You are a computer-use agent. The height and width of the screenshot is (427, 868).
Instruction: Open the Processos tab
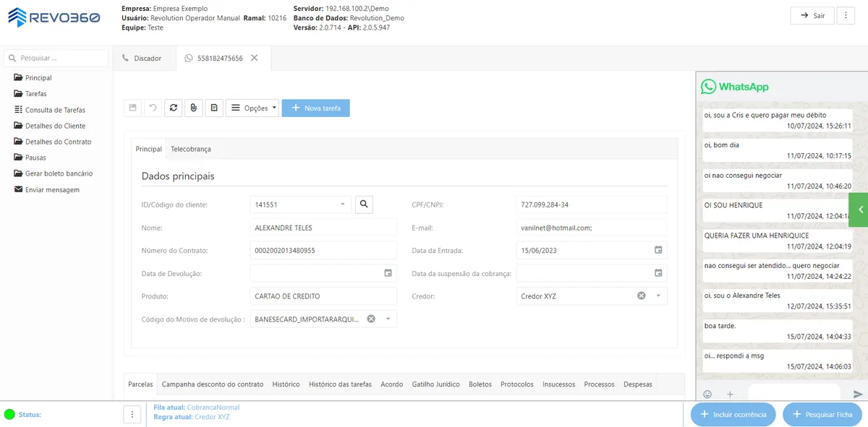(600, 384)
